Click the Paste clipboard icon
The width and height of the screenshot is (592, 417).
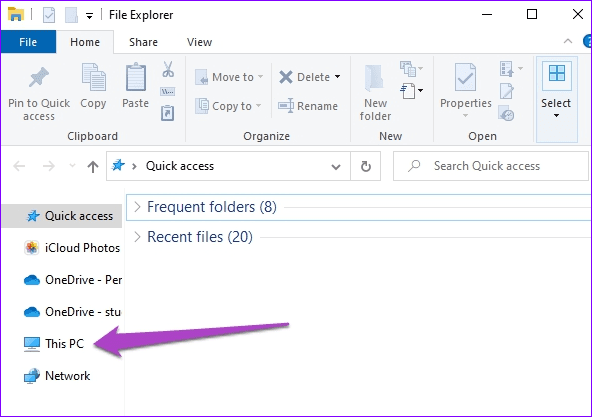pyautogui.click(x=136, y=77)
